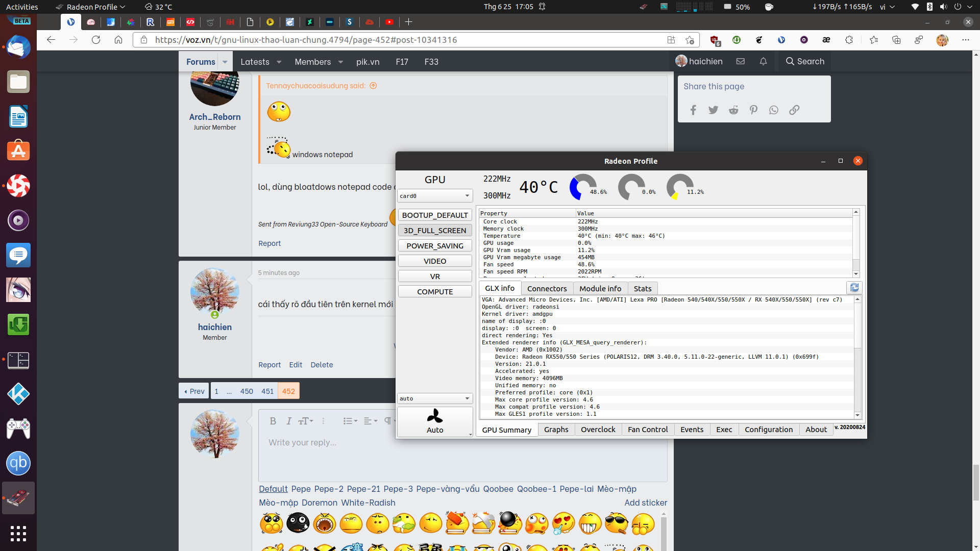Open the auto fan profile dropdown
The height and width of the screenshot is (551, 980).
(435, 398)
